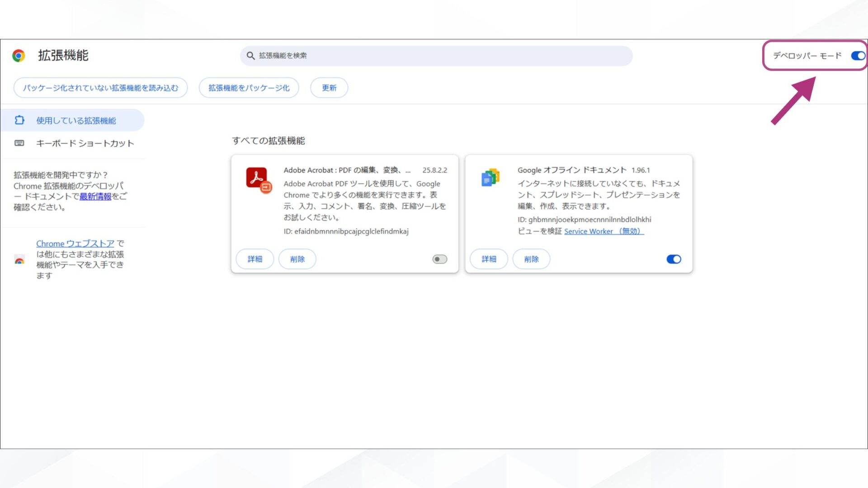Viewport: 868px width, 488px height.
Task: Open the Service Worker link
Action: [x=588, y=231]
